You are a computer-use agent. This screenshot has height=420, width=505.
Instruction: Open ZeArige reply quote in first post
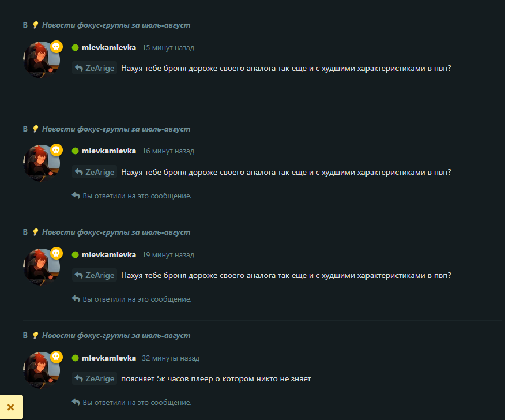click(95, 68)
